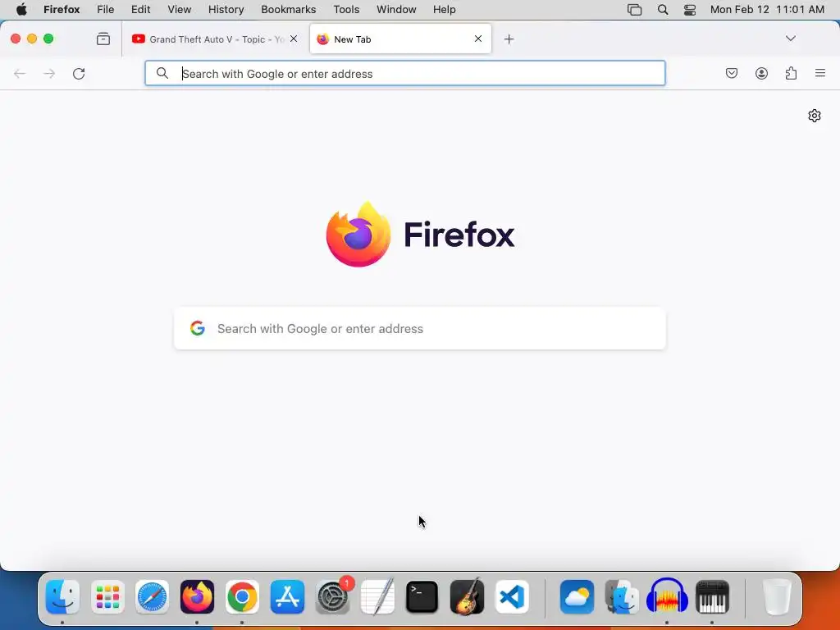
Task: Launch Terminal from the Dock
Action: click(x=422, y=597)
